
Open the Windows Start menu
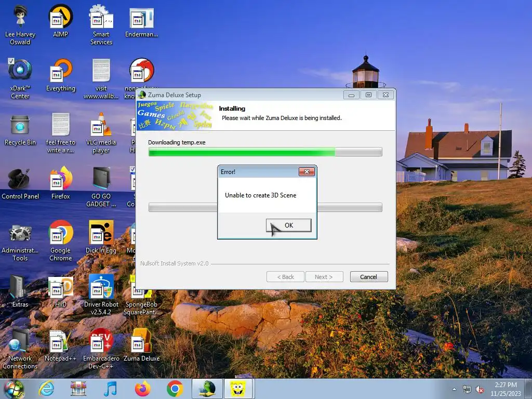pyautogui.click(x=14, y=389)
